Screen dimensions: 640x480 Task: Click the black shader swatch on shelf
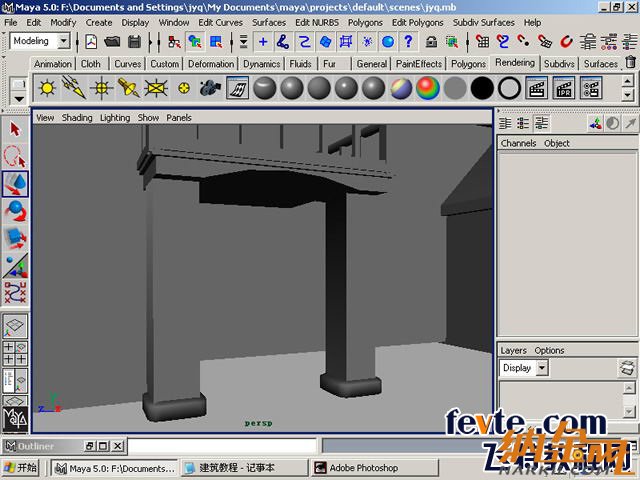(482, 88)
